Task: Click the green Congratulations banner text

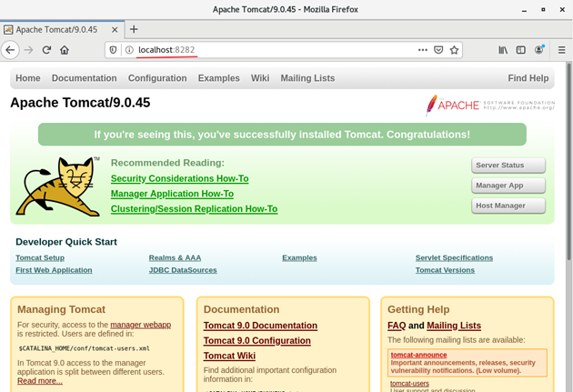Action: coord(282,135)
